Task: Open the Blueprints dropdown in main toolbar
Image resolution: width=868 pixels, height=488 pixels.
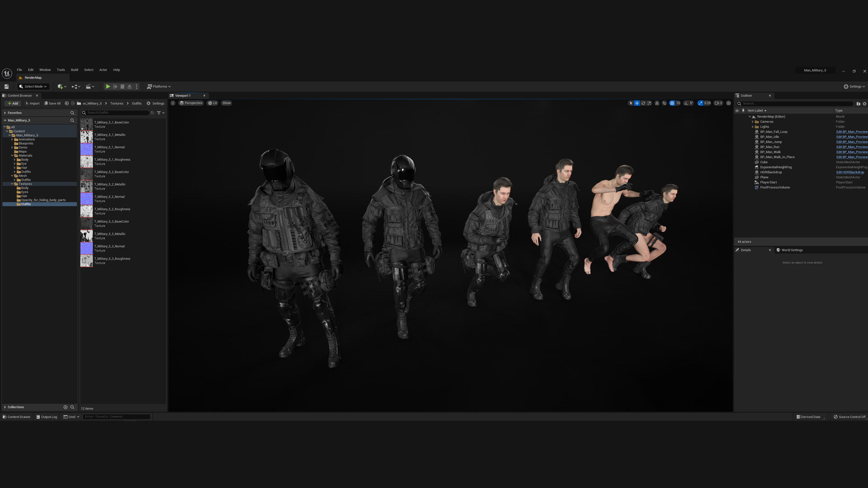Action: [75, 86]
